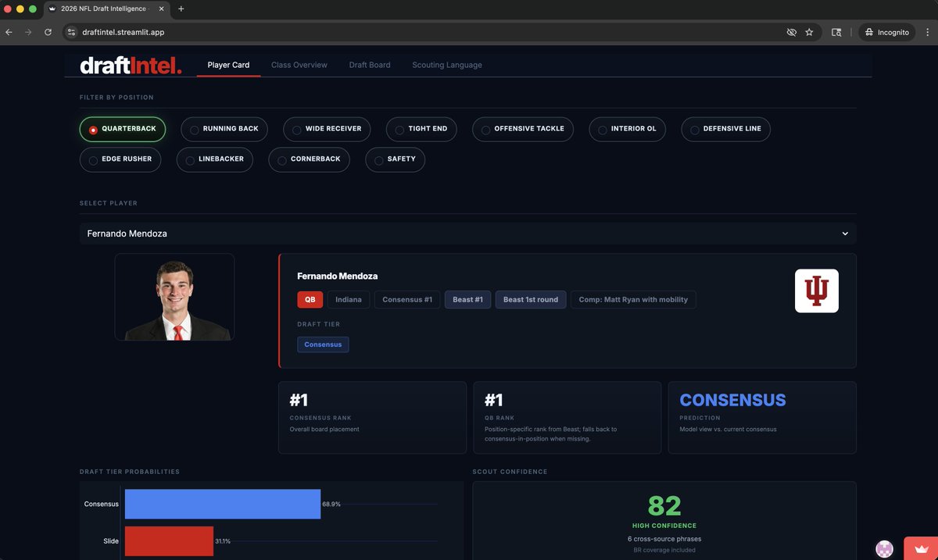
Task: Click the Model view vs. current consensus caption
Action: 729,430
